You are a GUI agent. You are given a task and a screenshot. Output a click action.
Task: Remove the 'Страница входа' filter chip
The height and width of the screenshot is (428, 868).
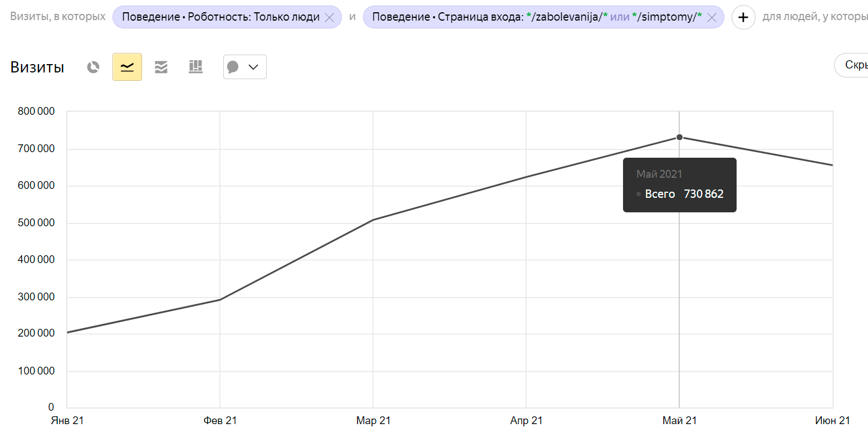712,17
